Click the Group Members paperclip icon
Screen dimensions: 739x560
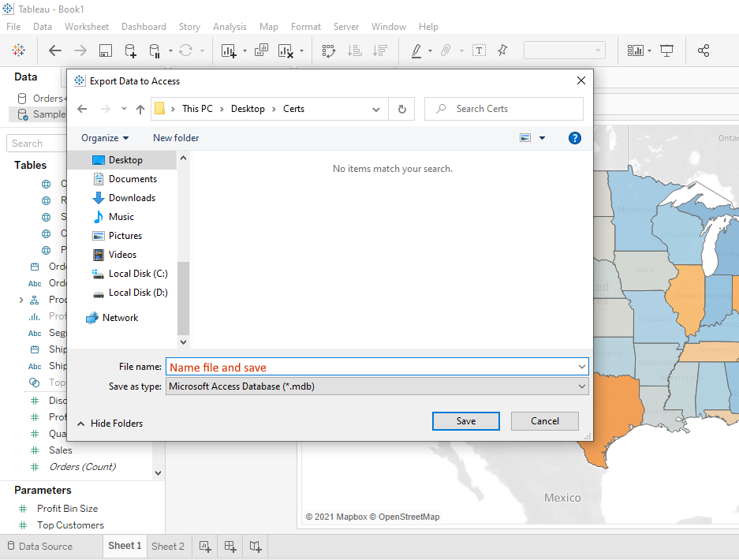pos(446,50)
